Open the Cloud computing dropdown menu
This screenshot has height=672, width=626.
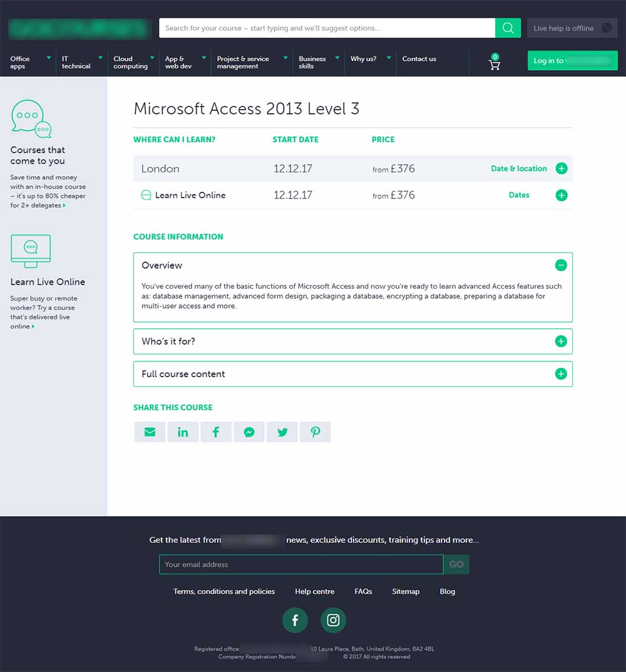click(x=133, y=63)
